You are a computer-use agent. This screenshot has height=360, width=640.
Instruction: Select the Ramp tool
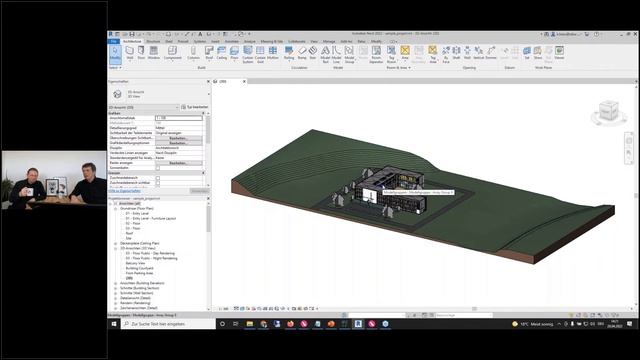point(302,53)
